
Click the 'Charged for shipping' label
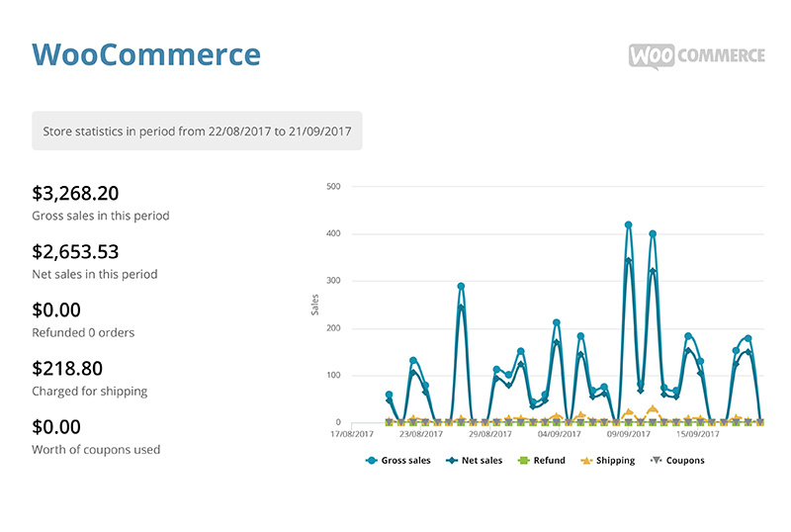[x=90, y=392]
